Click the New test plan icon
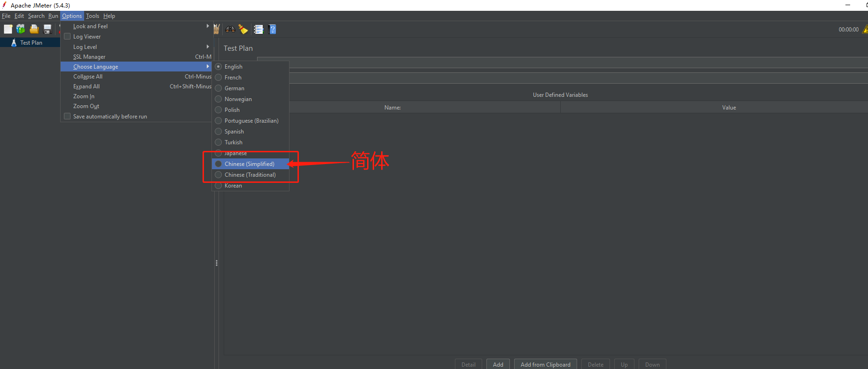Viewport: 868px width, 369px height. tap(8, 29)
